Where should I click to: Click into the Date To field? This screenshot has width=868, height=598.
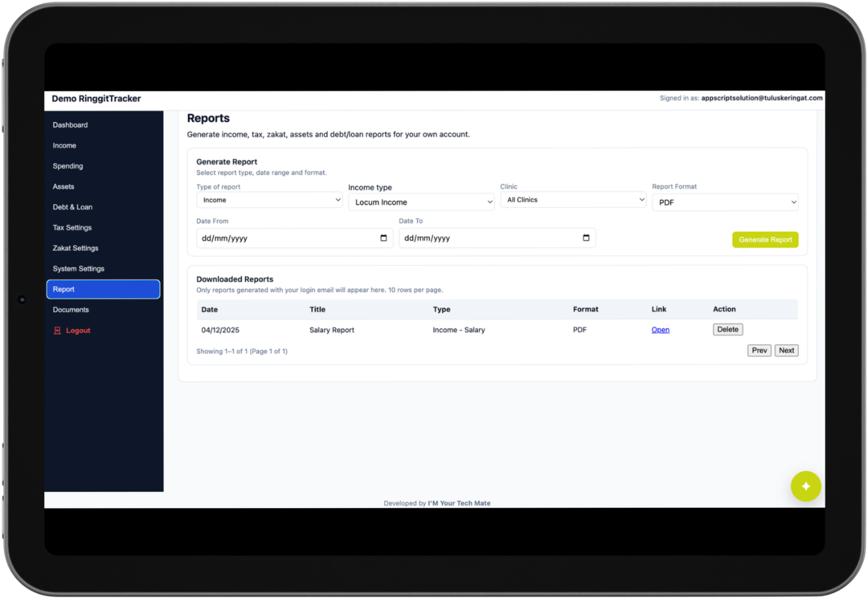click(497, 238)
